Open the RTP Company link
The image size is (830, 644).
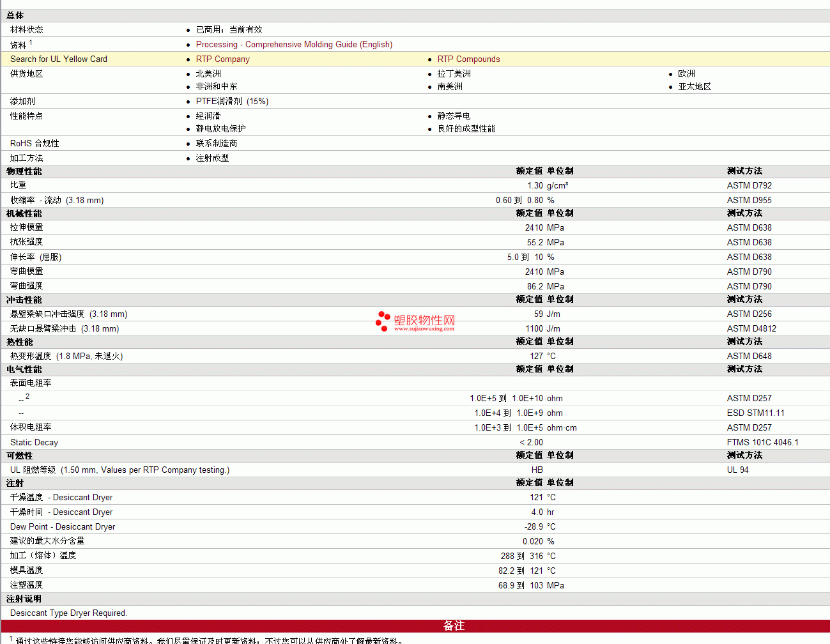point(222,59)
